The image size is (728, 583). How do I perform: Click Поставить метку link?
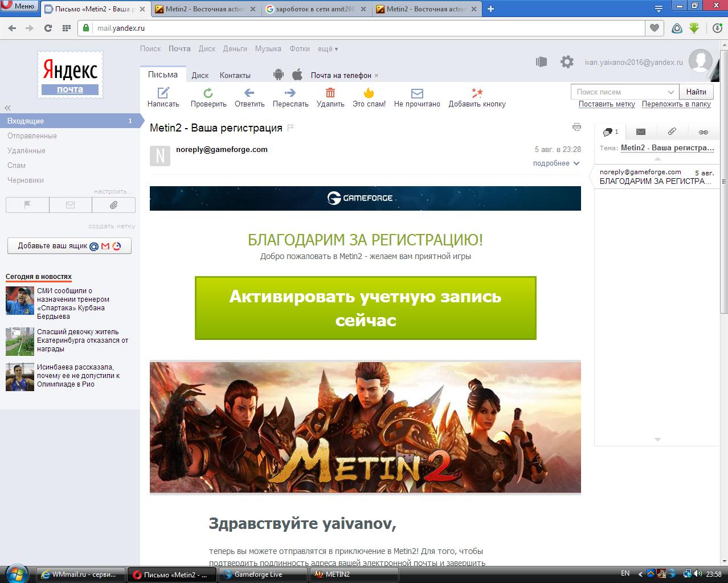[607, 104]
